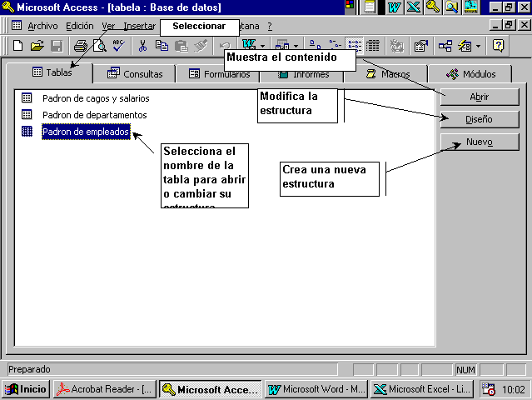Click the Analyze icon in toolbar

[x=282, y=46]
